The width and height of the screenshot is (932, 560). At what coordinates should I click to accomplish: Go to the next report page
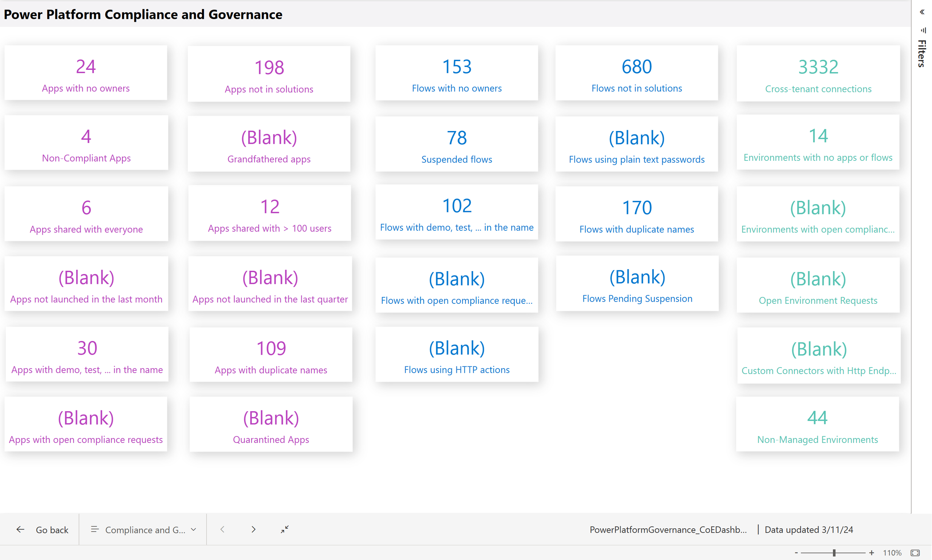click(253, 529)
